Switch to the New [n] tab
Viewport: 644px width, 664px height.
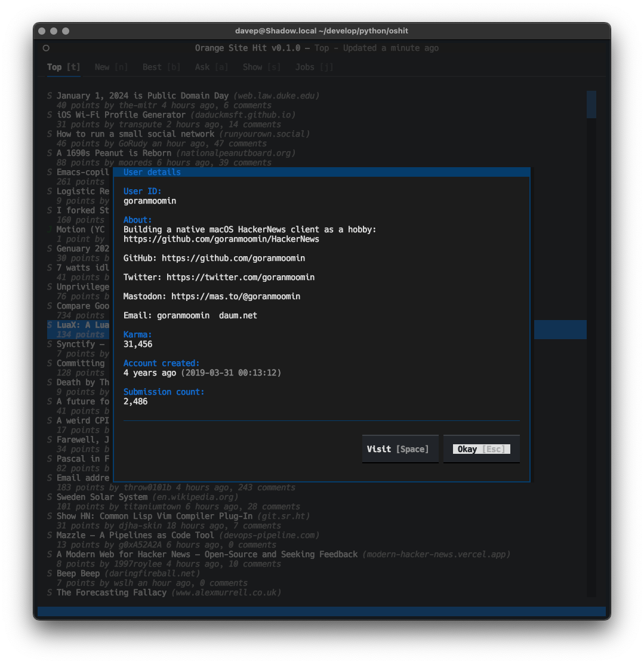coord(111,67)
